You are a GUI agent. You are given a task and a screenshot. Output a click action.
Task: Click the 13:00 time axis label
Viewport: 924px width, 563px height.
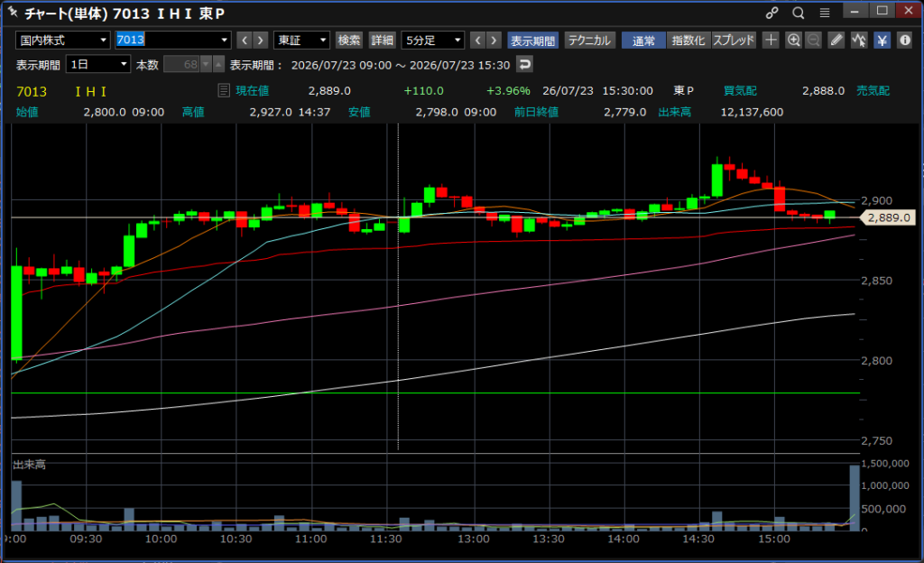[474, 539]
